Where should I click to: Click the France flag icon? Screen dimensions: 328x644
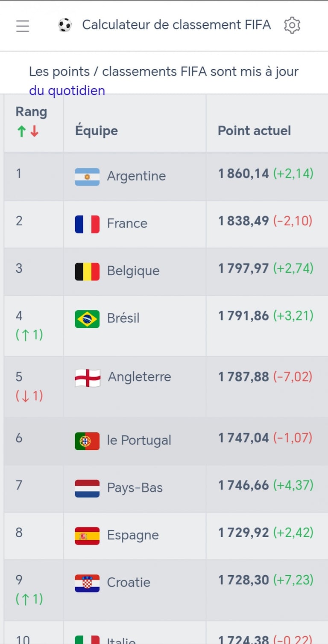point(87,224)
